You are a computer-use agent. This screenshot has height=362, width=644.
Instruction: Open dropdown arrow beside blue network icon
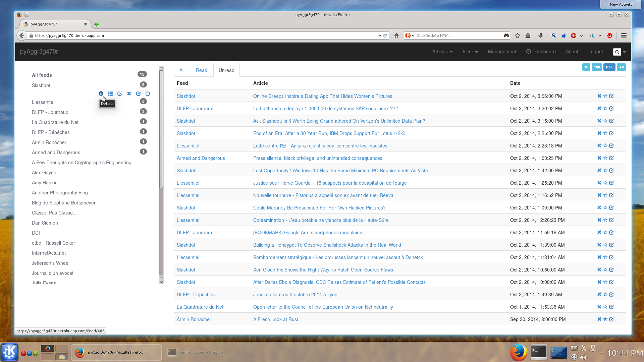[x=600, y=36]
